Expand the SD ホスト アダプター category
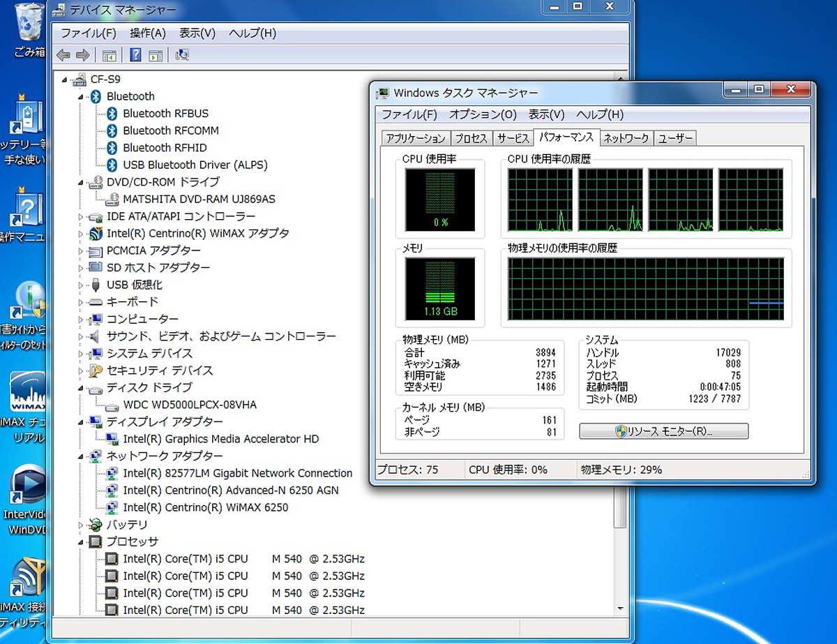The height and width of the screenshot is (644, 837). pyautogui.click(x=80, y=268)
